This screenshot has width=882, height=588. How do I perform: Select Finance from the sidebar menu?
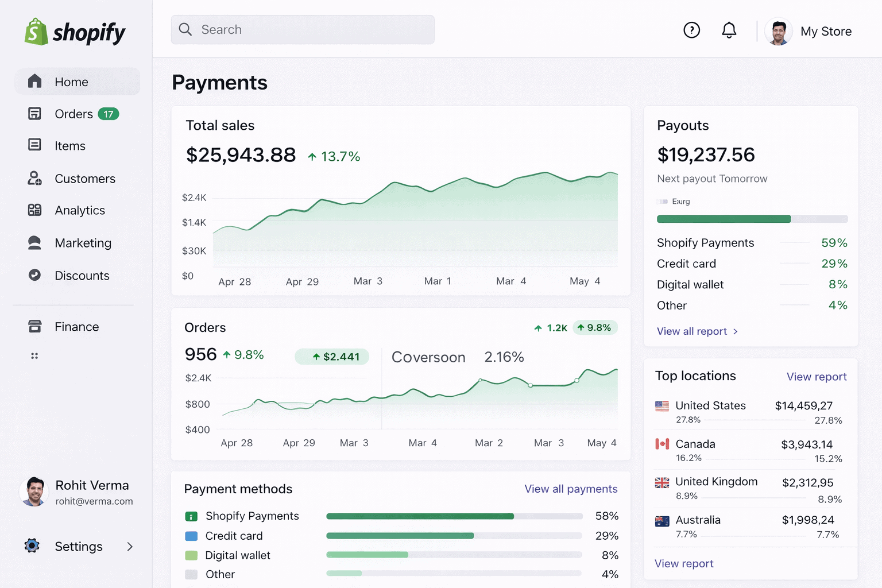click(76, 326)
